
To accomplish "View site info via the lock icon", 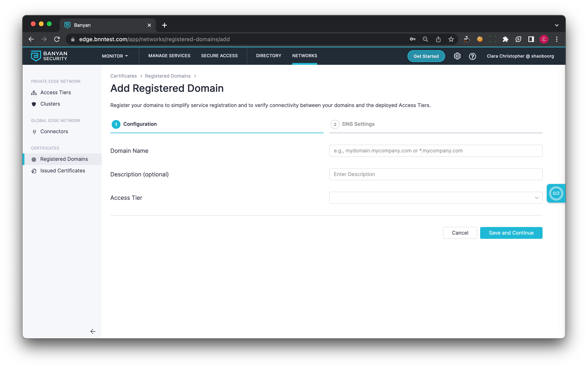I will click(x=73, y=39).
